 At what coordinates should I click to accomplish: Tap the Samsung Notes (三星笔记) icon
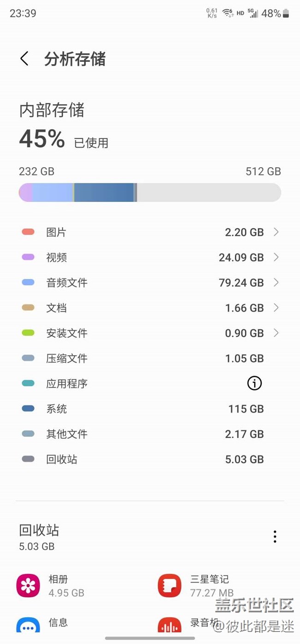169,585
